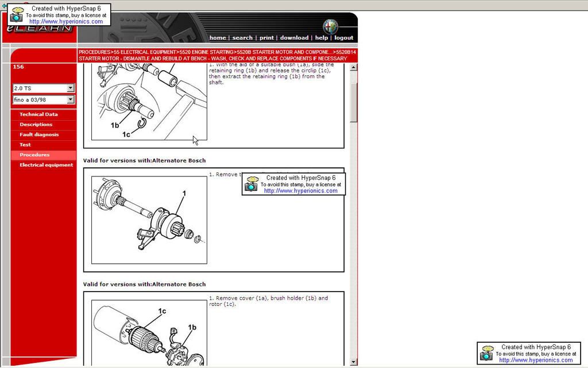Click the Alfa Romeo badge icon

click(330, 26)
